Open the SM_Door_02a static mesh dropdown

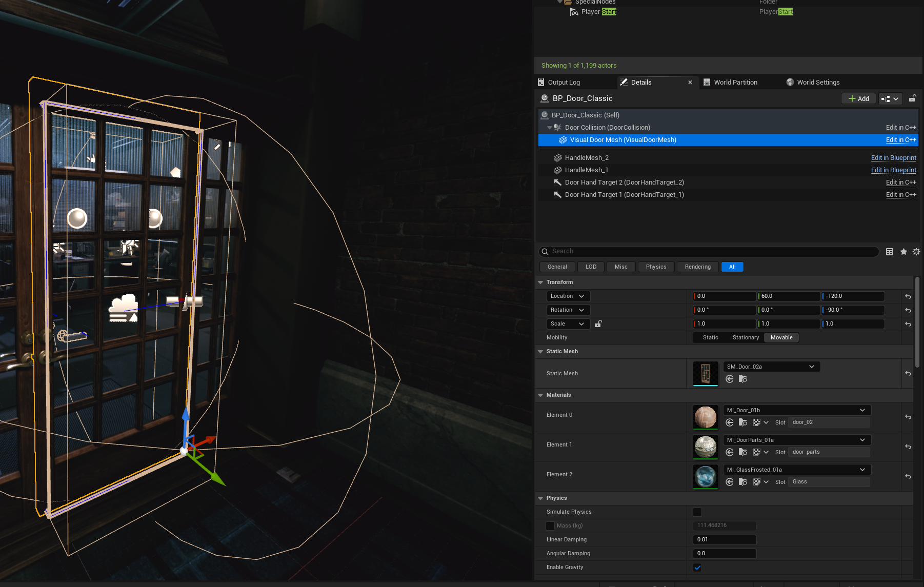[x=771, y=367]
